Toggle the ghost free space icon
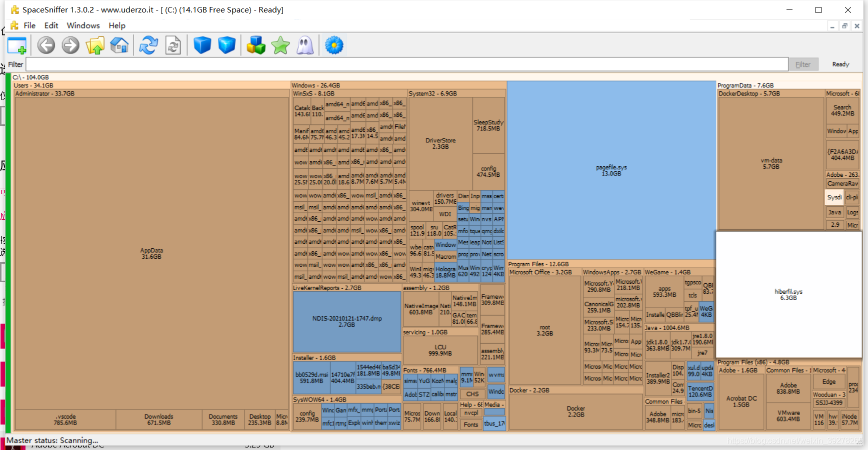The width and height of the screenshot is (868, 450). point(305,45)
